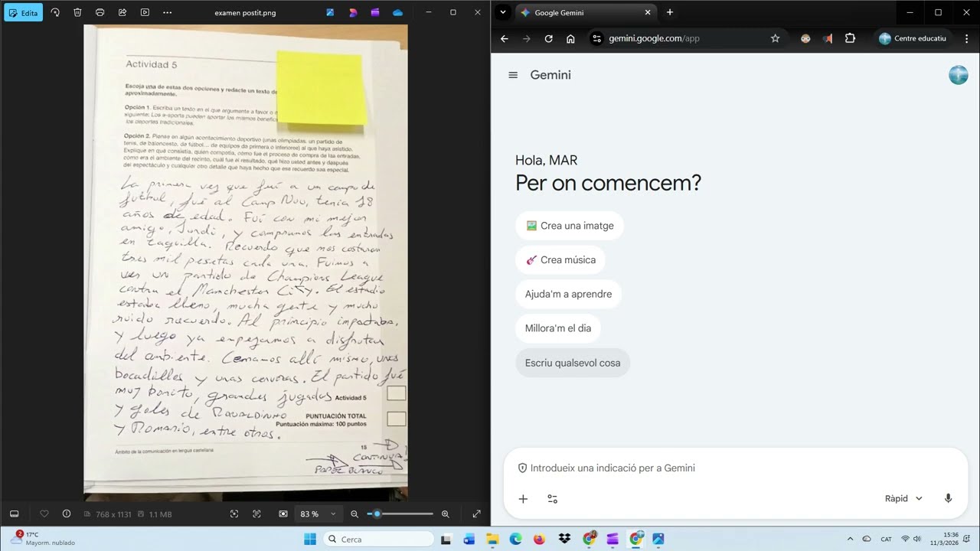Reload the Gemini page
980x551 pixels.
click(548, 38)
